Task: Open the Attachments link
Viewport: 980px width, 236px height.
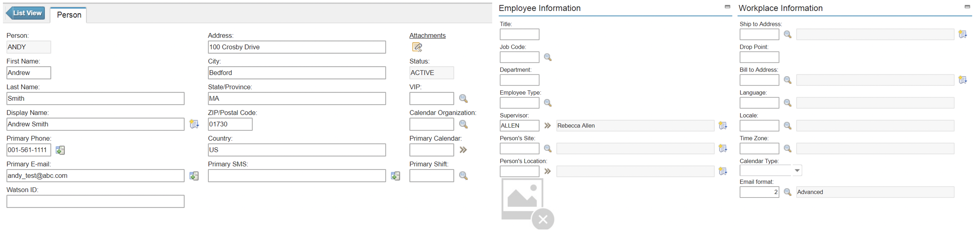Action: coord(427,36)
